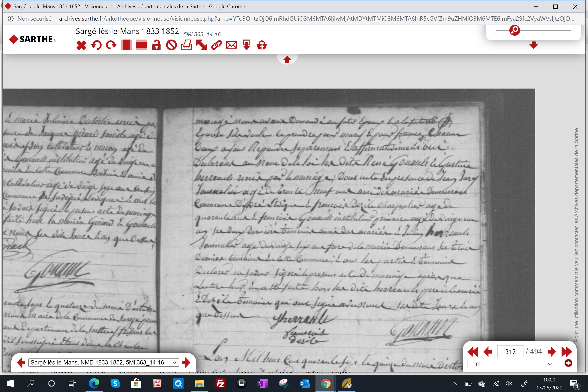The width and height of the screenshot is (588, 392).
Task: Copy the permalink chain icon
Action: click(216, 45)
